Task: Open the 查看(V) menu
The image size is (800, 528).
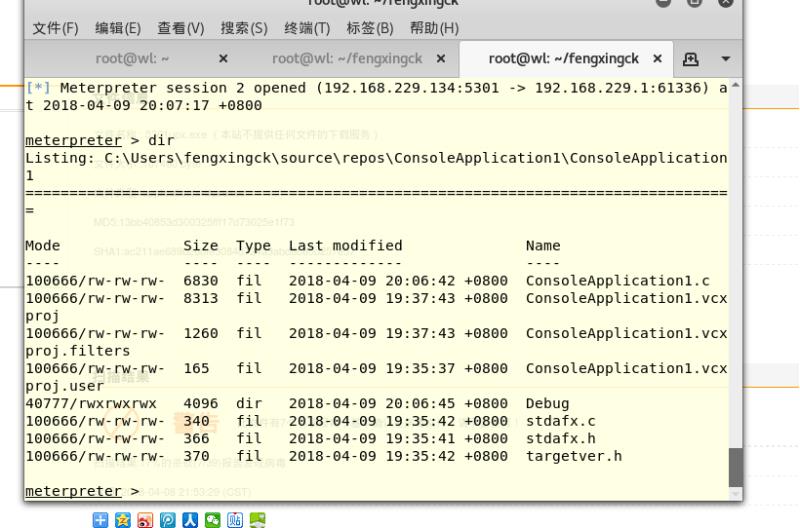Action: [x=181, y=28]
